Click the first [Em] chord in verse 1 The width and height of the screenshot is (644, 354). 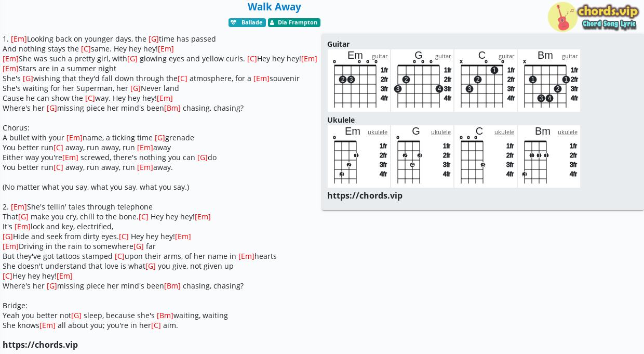coord(19,39)
